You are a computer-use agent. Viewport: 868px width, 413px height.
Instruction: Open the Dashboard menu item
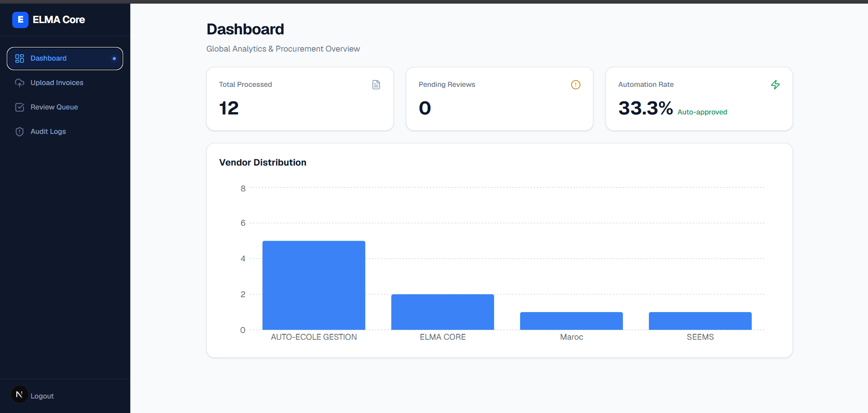click(65, 58)
